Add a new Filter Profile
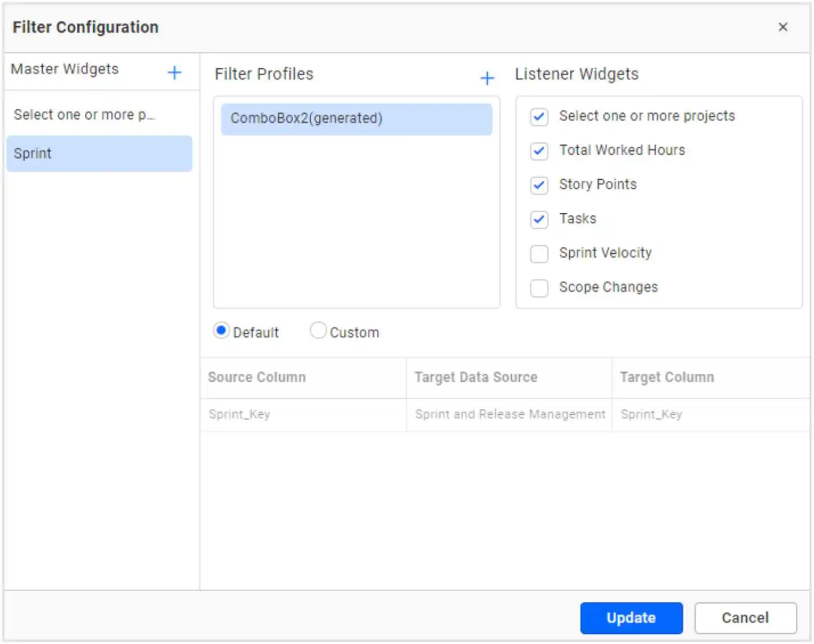 [487, 78]
